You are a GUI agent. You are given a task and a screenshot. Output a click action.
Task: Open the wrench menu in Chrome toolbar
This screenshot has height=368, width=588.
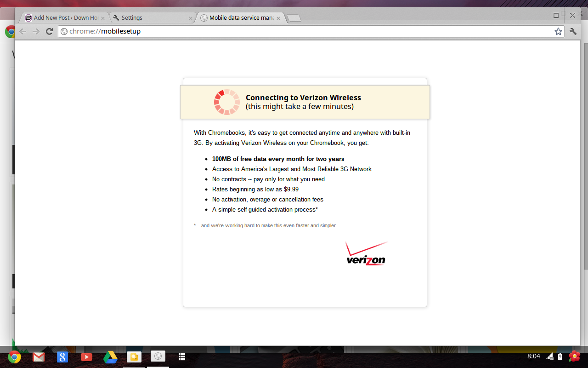coord(573,31)
